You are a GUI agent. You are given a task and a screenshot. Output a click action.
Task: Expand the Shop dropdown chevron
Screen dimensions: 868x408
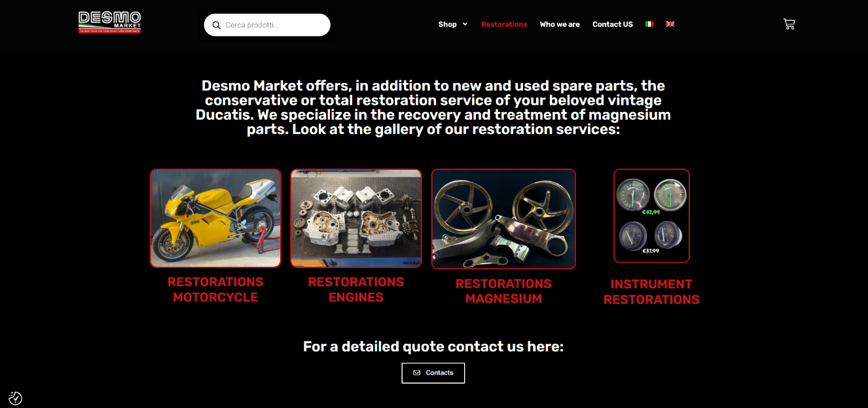[x=465, y=24]
